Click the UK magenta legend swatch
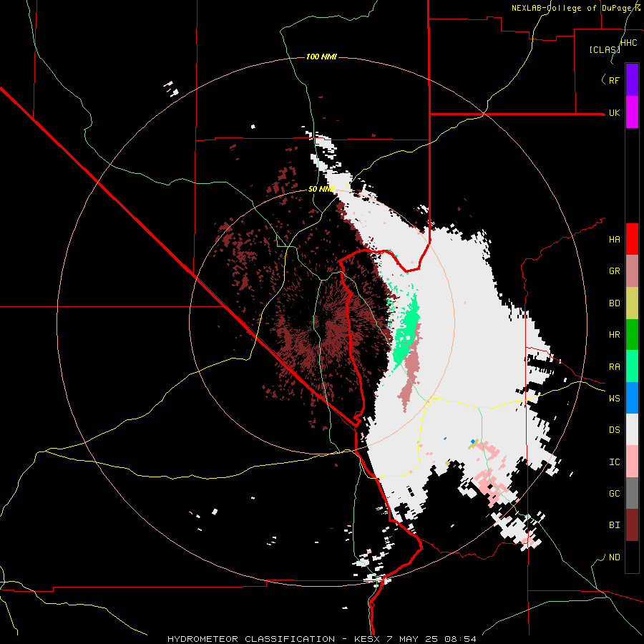644x644 pixels. click(x=632, y=112)
